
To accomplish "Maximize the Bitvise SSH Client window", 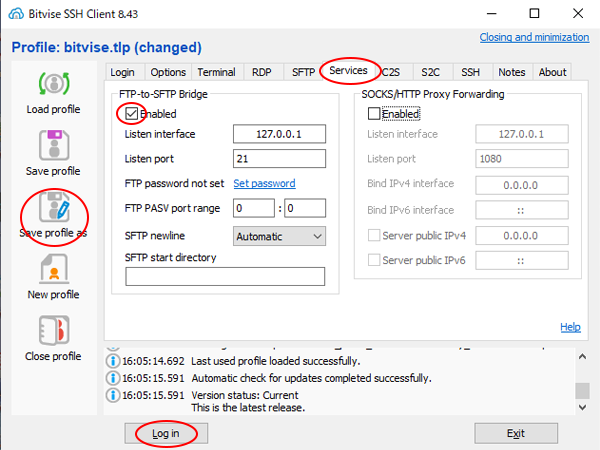I will pyautogui.click(x=534, y=14).
